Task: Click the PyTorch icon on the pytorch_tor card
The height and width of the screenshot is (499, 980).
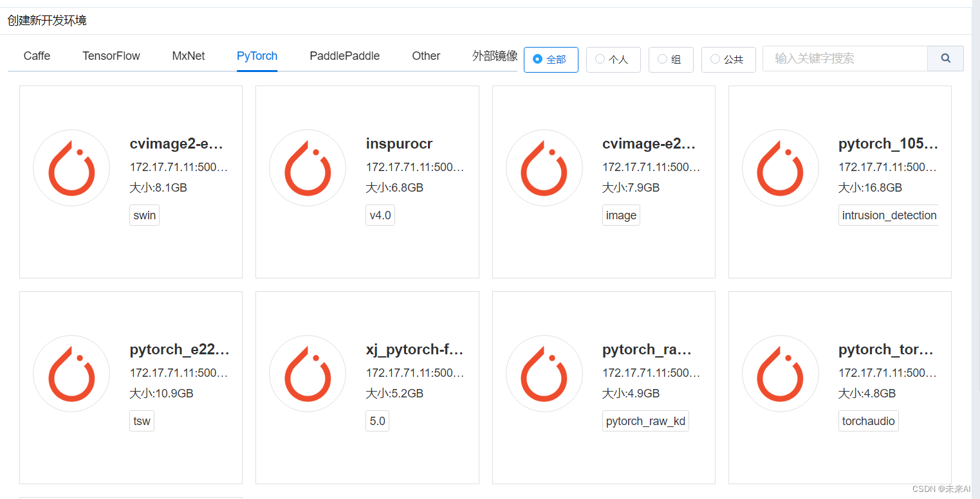Action: [781, 374]
